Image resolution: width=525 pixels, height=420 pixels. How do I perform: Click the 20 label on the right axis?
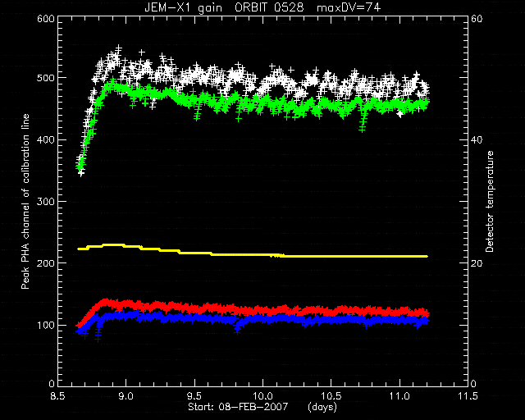pos(477,263)
